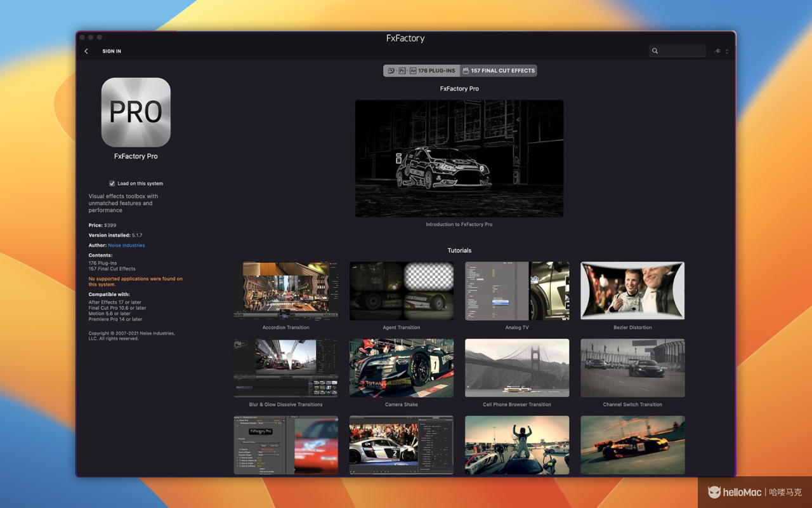
Task: Select the 157 FINAL CUT EFFECTS tab
Action: 499,70
